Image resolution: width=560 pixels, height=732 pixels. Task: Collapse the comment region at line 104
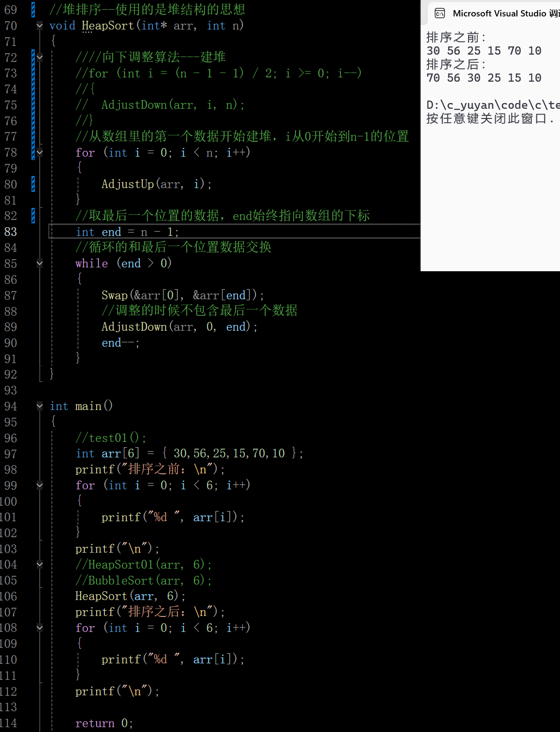pos(40,564)
